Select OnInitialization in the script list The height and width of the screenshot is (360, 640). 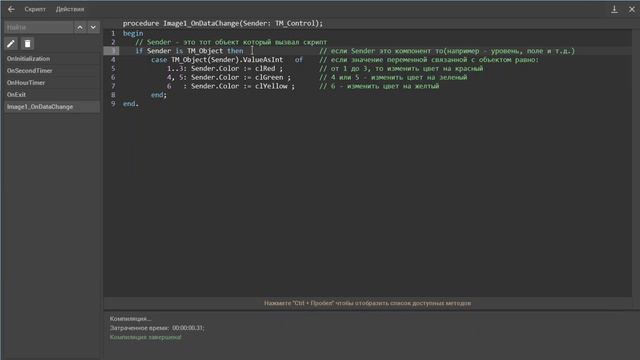pos(52,59)
